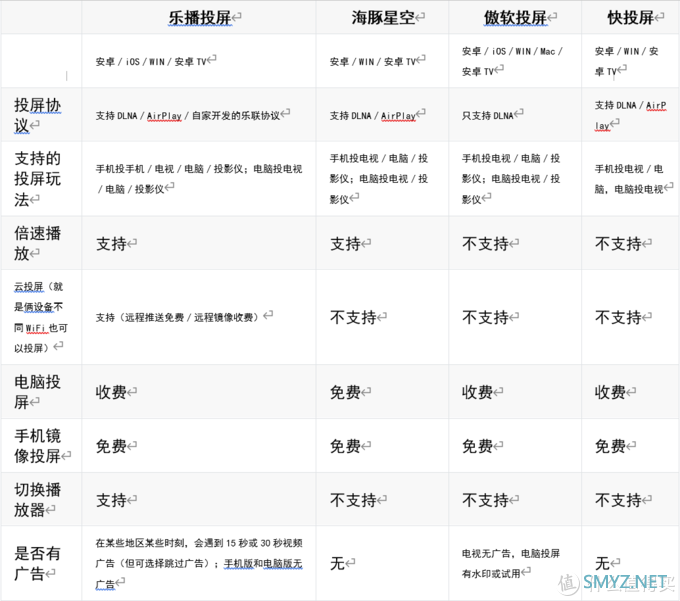
Task: Click 快投屏 cell '手机投电视 / 电脑，电脑投电视'
Action: coord(629,179)
